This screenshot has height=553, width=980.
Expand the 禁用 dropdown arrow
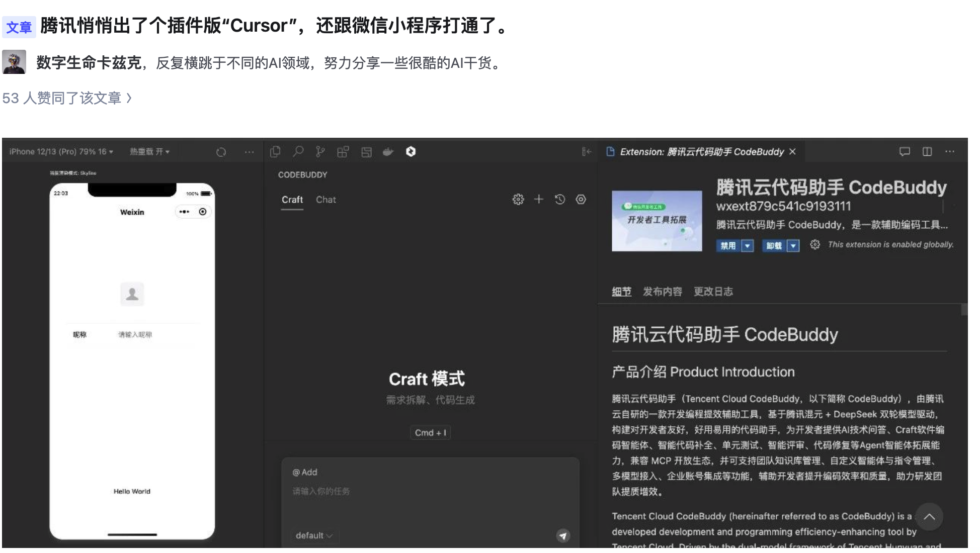point(748,246)
